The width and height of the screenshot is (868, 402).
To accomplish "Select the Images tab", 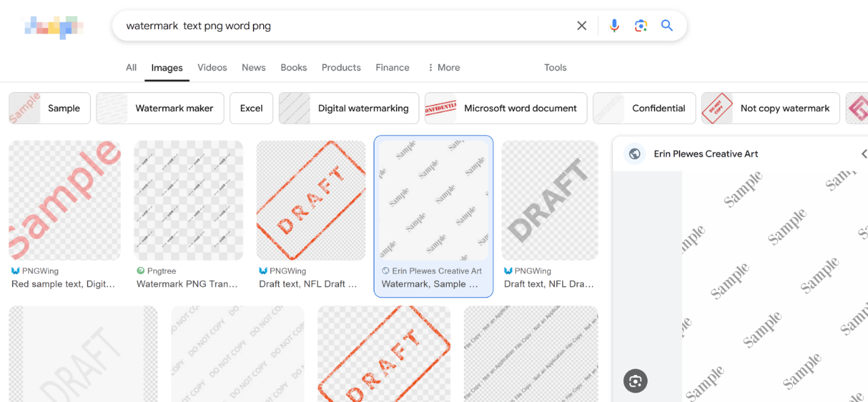I will pyautogui.click(x=167, y=68).
